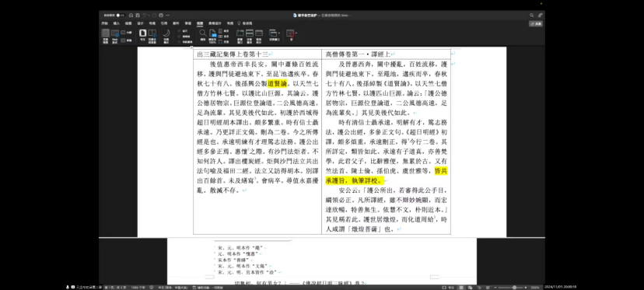Click the search magnifier in title bar
The height and width of the screenshot is (290, 644).
531,16
